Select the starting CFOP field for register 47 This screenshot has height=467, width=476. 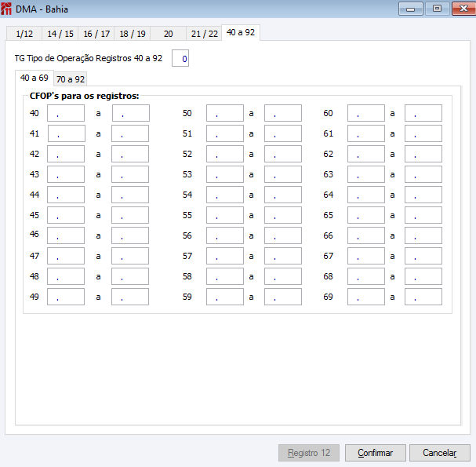66,256
